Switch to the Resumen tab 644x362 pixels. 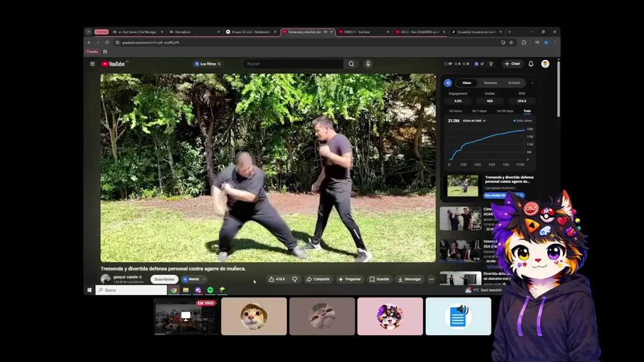coord(491,83)
